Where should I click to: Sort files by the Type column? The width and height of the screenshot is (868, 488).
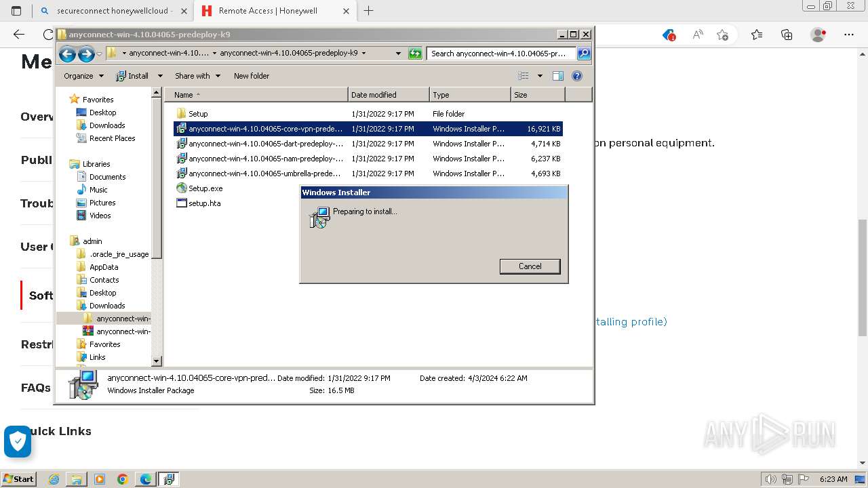[x=470, y=95]
